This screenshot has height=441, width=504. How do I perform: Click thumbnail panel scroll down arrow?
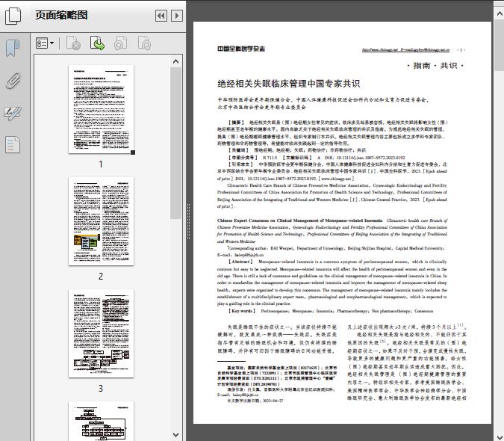pyautogui.click(x=175, y=435)
